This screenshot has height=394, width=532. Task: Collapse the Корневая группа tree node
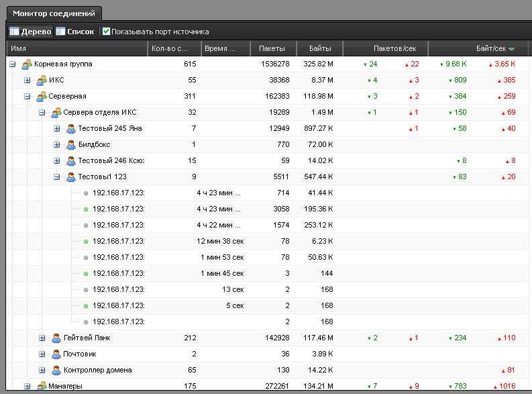point(13,64)
